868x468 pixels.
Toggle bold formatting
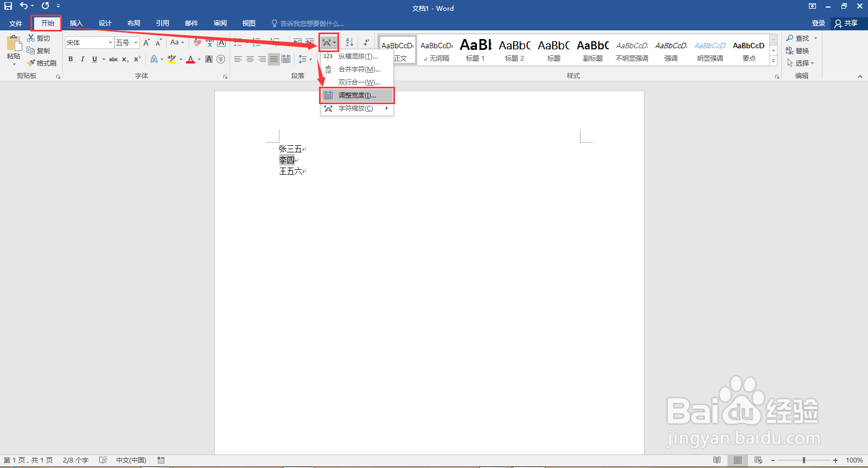tap(71, 59)
